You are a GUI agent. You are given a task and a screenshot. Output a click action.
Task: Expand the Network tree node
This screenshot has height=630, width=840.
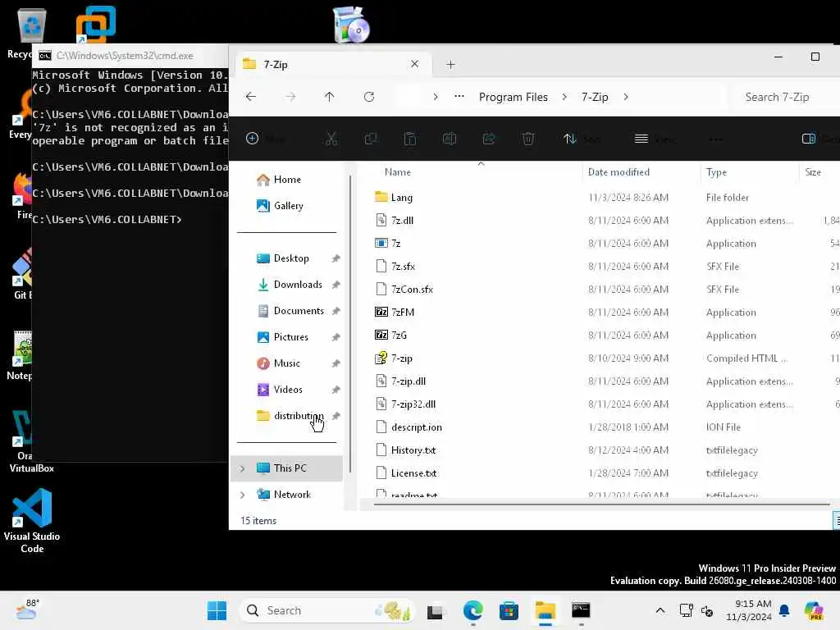click(x=243, y=495)
